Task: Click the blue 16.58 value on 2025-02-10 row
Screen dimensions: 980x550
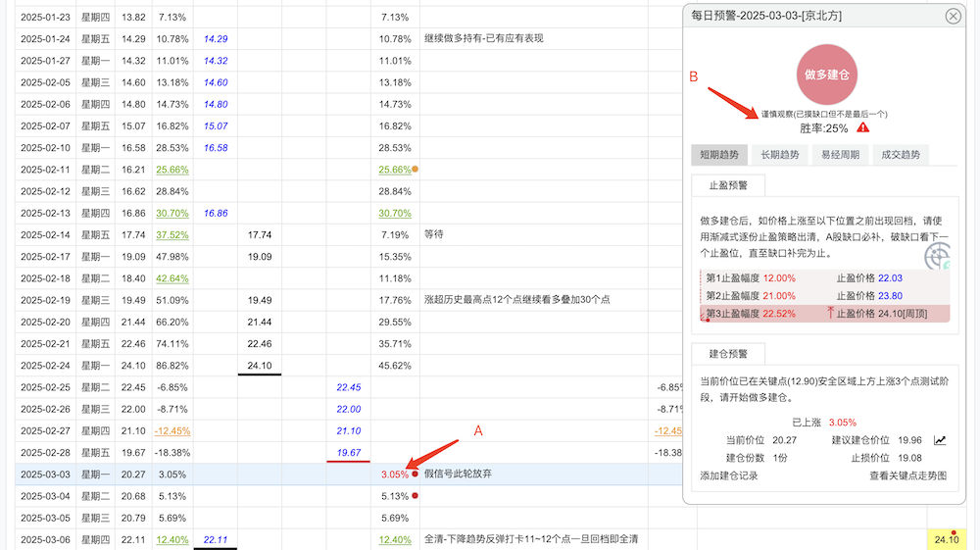Action: [x=216, y=148]
